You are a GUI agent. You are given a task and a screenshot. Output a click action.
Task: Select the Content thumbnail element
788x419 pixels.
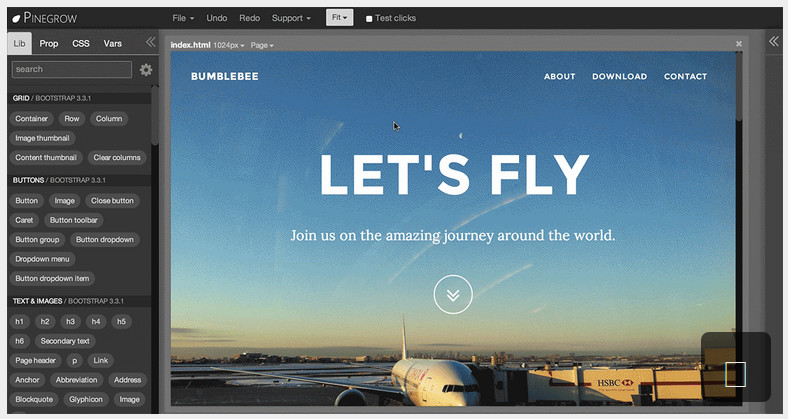click(46, 158)
